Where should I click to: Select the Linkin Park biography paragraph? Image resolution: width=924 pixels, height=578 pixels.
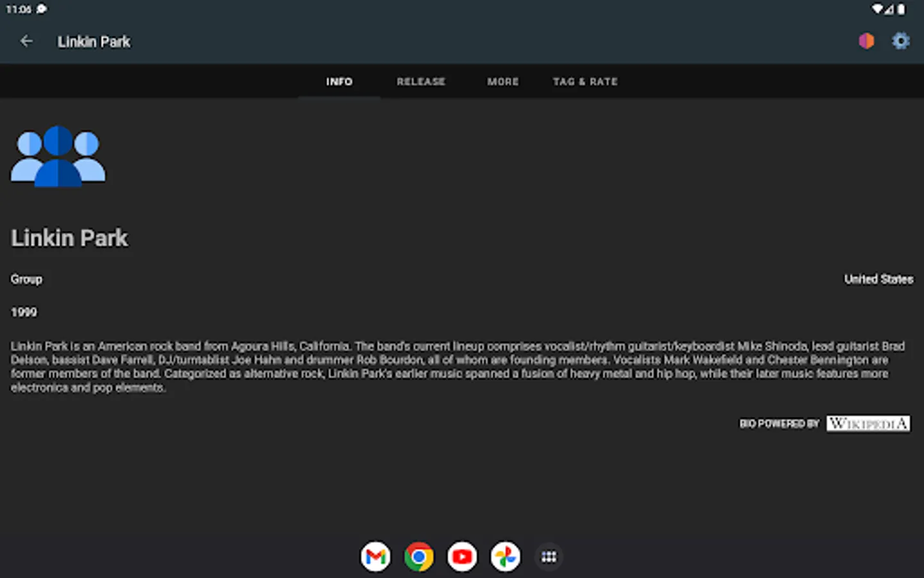pos(458,367)
